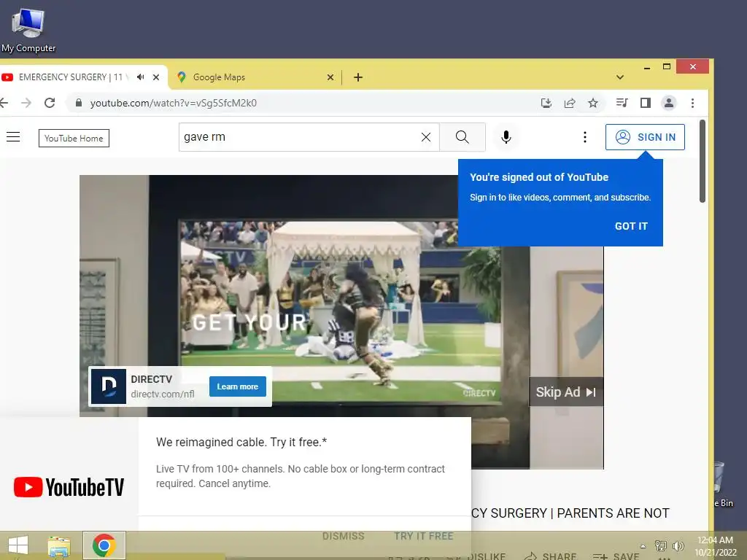The image size is (747, 560).
Task: Go back to previous page
Action: point(4,103)
